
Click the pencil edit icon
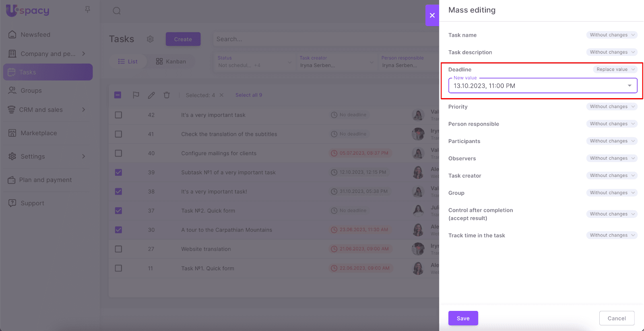[151, 95]
